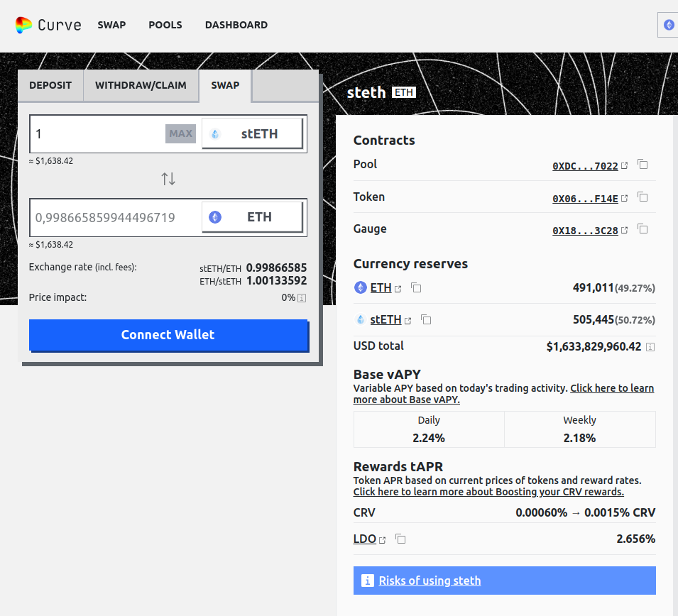This screenshot has width=678, height=616.
Task: Copy the Gauge contract address
Action: click(643, 229)
